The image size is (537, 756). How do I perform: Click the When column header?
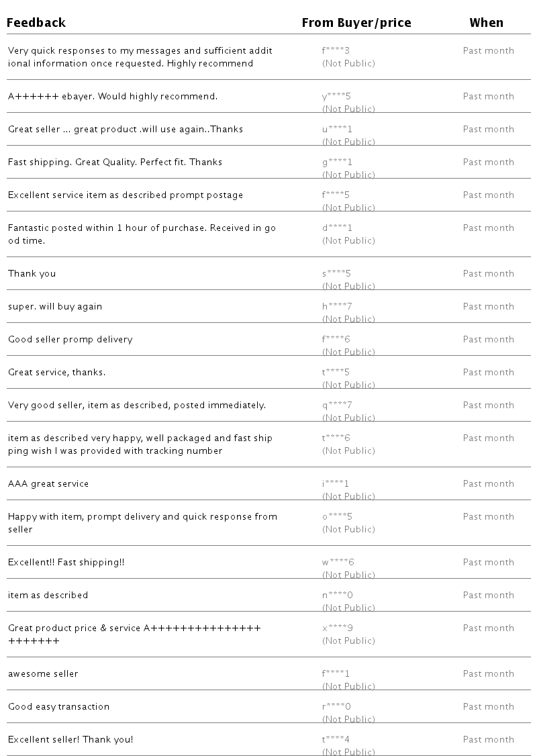pyautogui.click(x=486, y=23)
